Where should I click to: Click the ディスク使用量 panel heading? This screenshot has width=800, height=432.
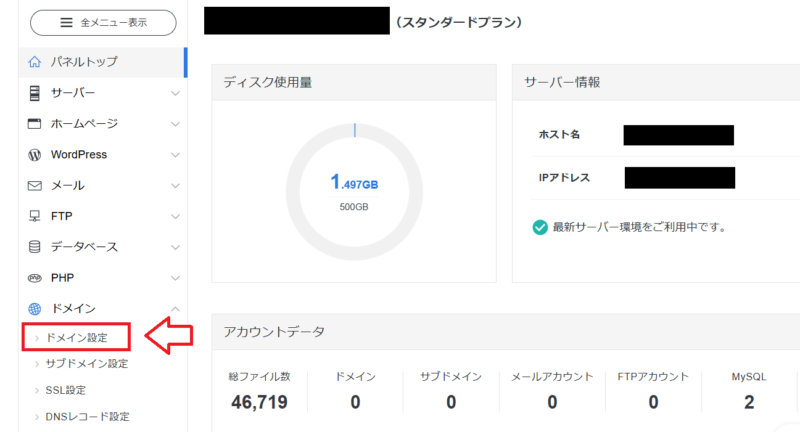tap(267, 82)
